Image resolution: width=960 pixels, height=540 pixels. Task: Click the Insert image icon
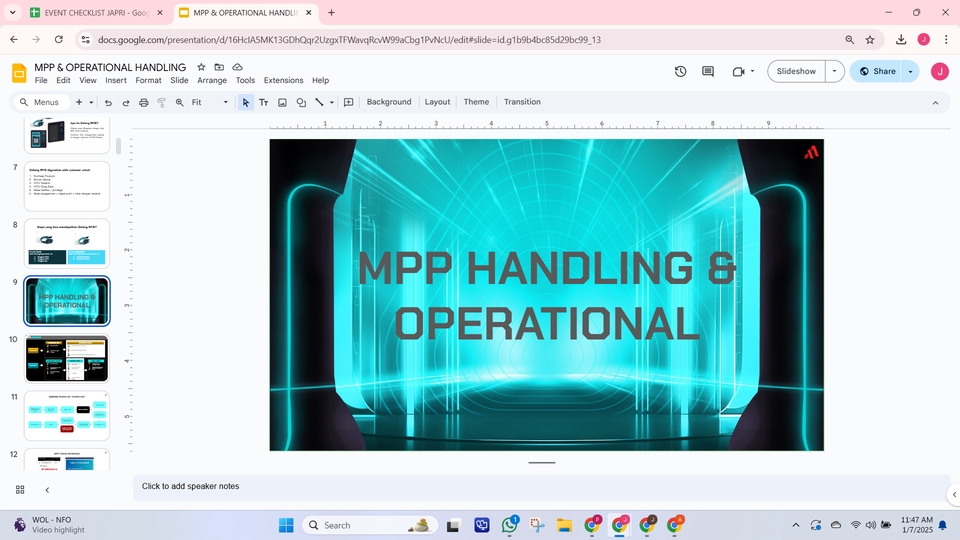(282, 102)
